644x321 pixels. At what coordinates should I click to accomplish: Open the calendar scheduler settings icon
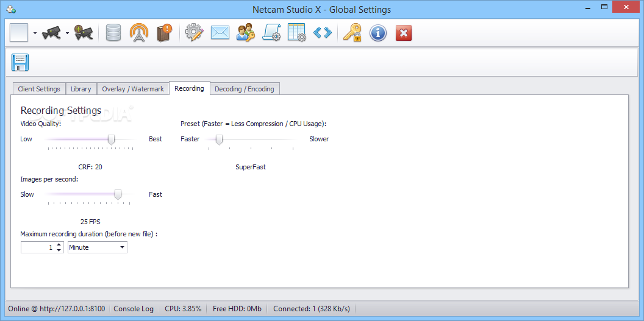click(x=296, y=32)
